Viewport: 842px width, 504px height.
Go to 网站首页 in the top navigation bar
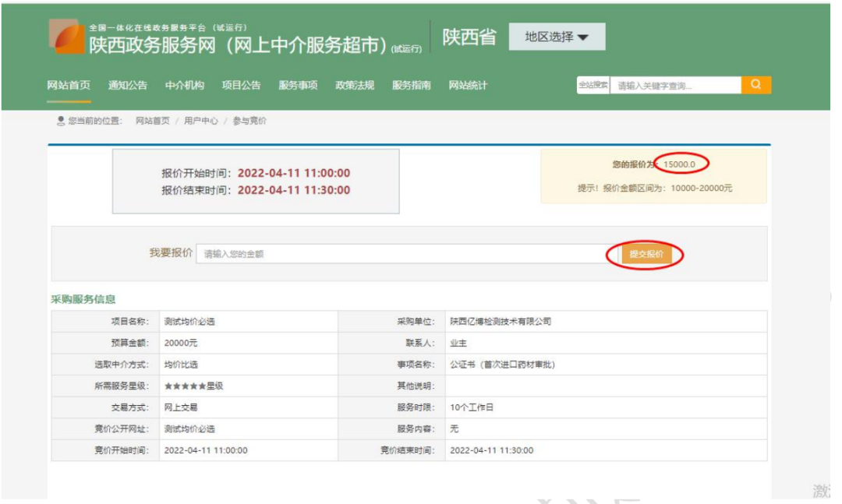(x=69, y=85)
